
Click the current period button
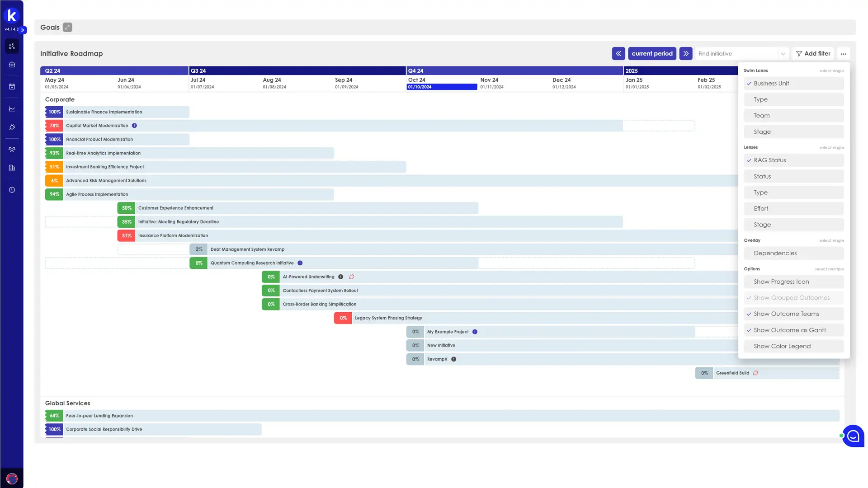point(651,53)
